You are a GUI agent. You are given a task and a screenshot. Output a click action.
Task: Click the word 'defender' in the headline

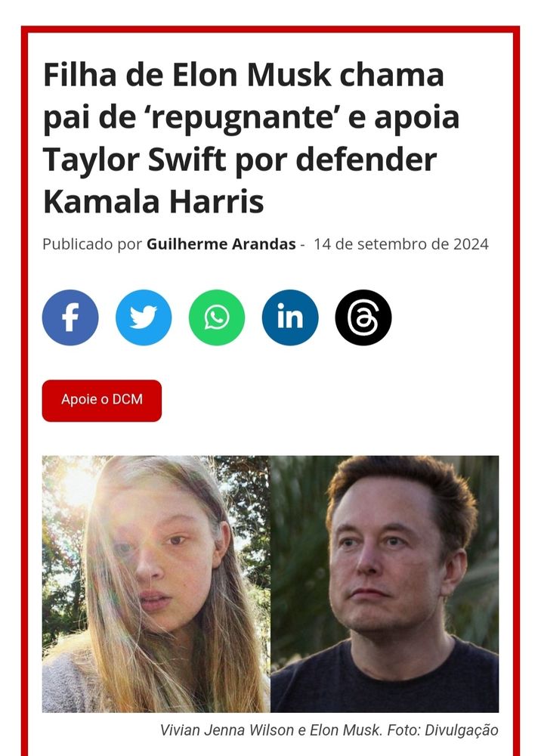point(366,160)
